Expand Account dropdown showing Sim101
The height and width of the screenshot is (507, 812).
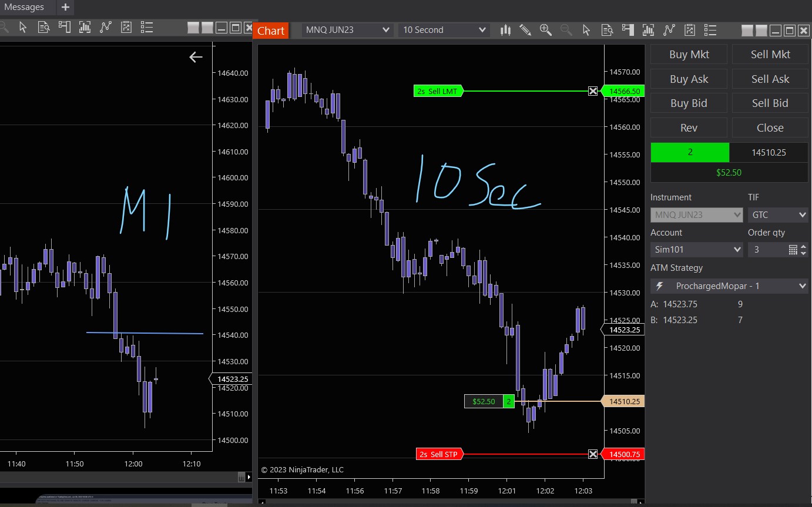[697, 250]
